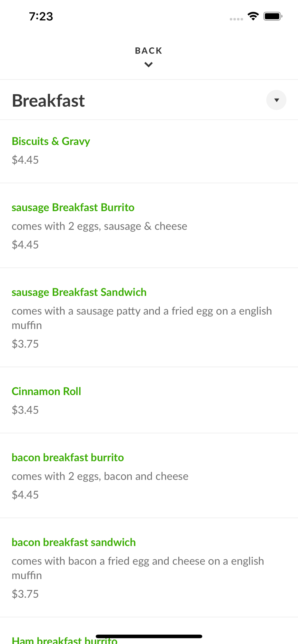Open the Breakfast category dropdown arrow
This screenshot has height=644, width=298.
click(x=276, y=100)
